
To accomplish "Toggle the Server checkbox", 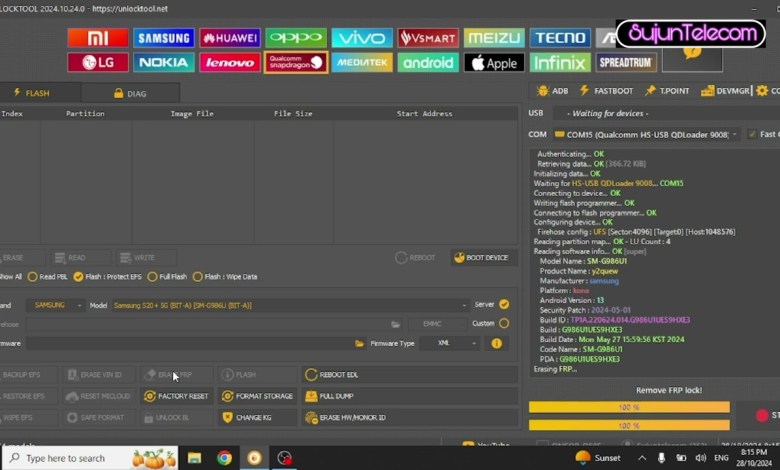I will point(504,305).
